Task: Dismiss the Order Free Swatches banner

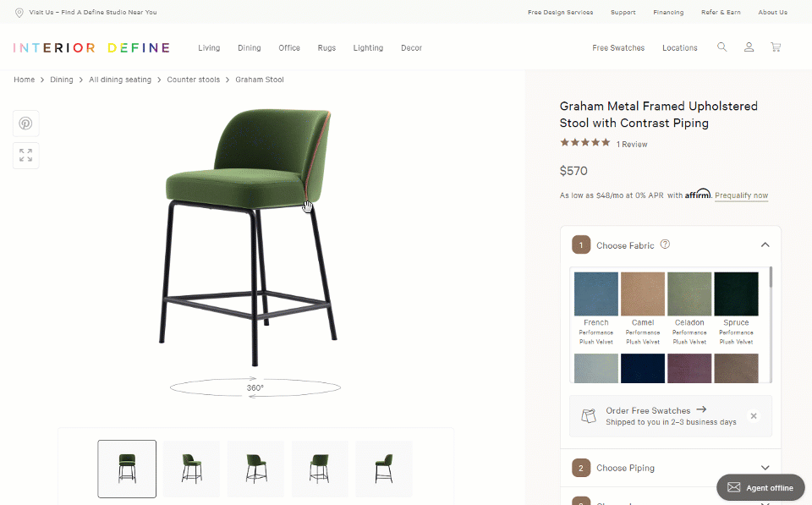Action: coord(754,416)
